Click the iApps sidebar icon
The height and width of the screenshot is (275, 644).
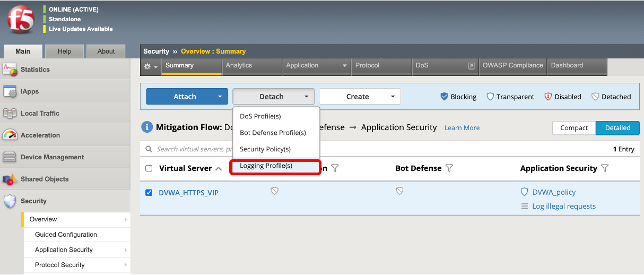pos(10,91)
